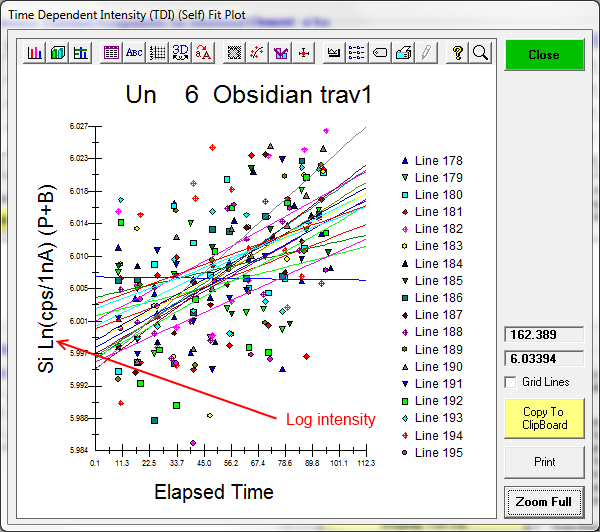Click the font size toolbar icon
Viewport: 600px width, 532px height.
204,53
